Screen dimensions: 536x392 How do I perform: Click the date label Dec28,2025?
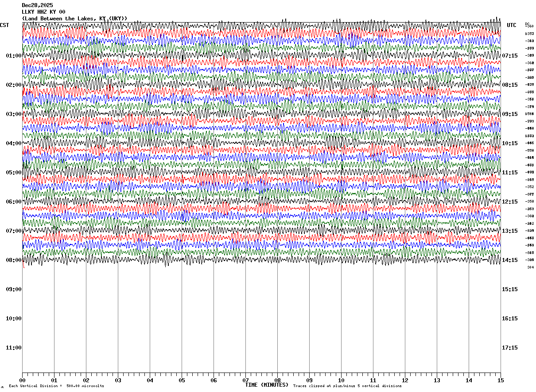pos(38,5)
